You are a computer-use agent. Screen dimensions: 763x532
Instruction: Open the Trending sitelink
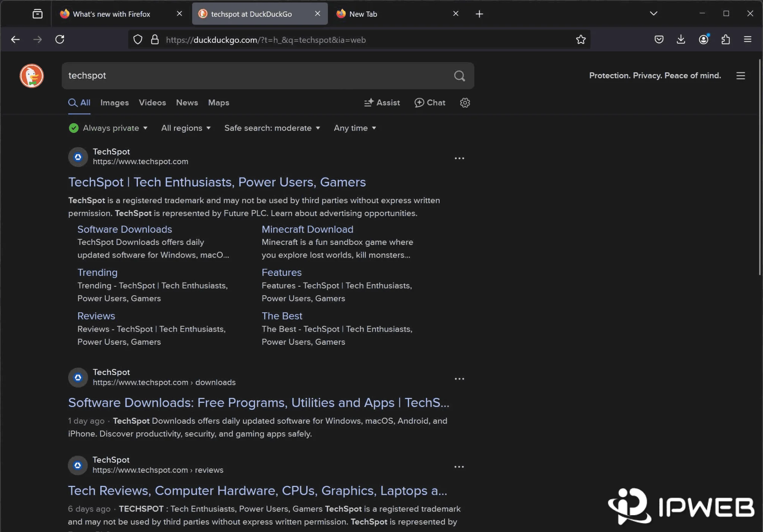[97, 273]
